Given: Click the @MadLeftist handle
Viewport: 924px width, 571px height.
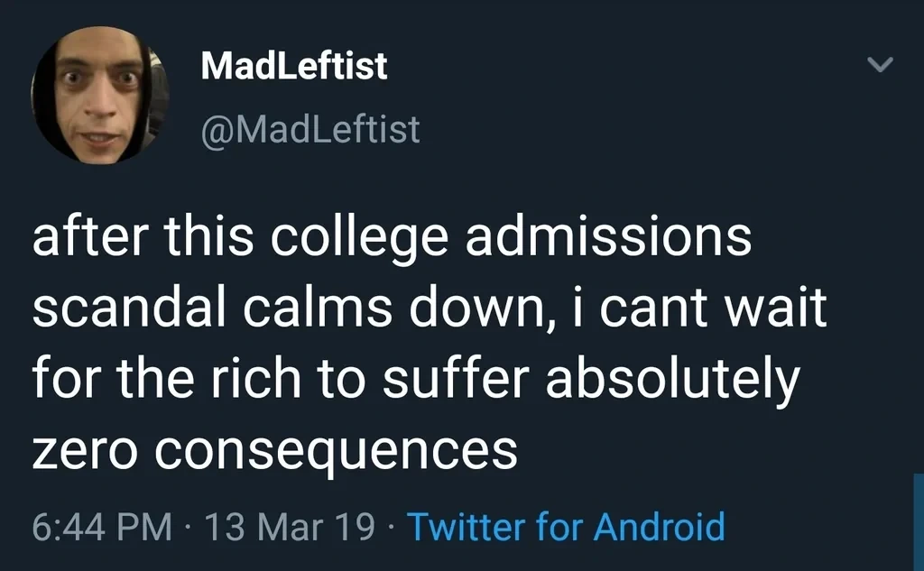Looking at the screenshot, I should tap(310, 130).
